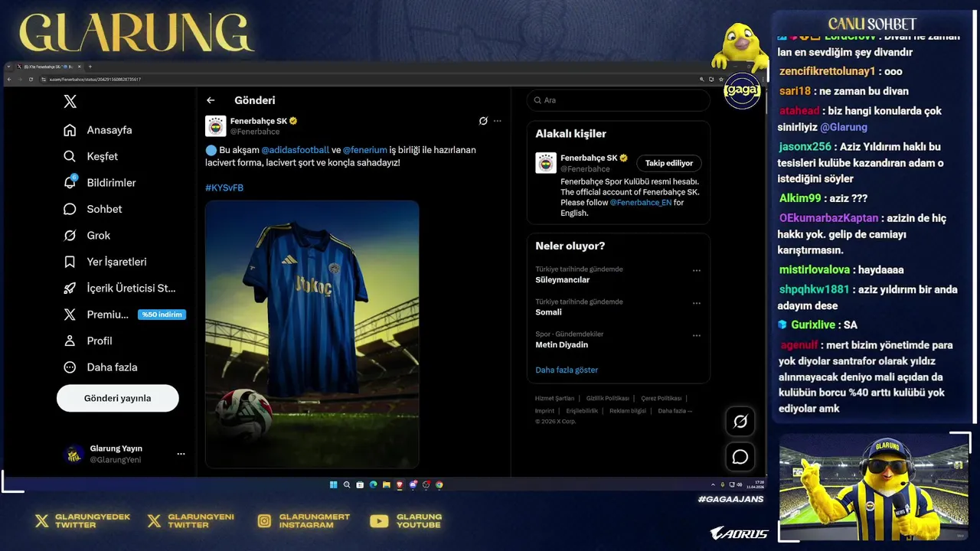Open more options for Somali trend

[697, 303]
